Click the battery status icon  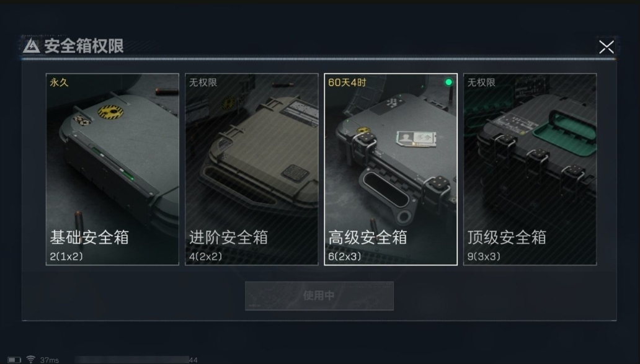[14, 360]
